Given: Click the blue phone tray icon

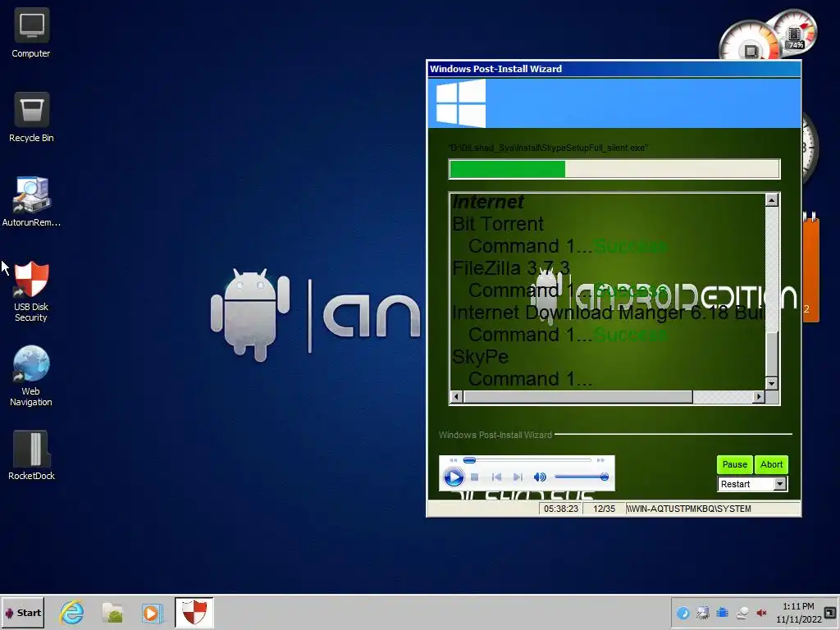Looking at the screenshot, I should [683, 613].
